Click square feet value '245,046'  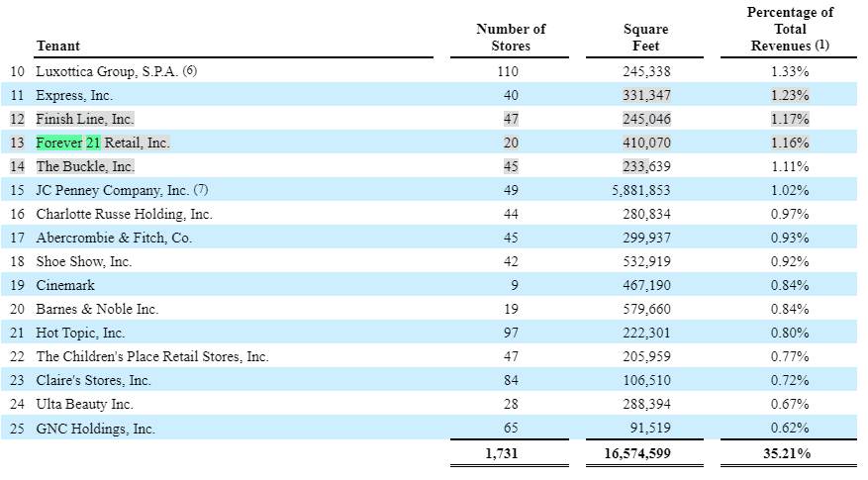(x=646, y=120)
